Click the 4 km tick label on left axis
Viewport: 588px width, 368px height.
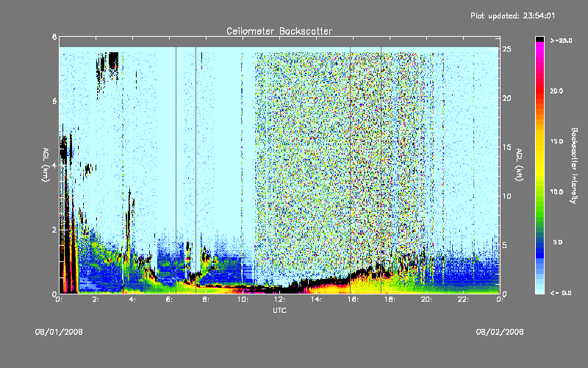click(54, 166)
